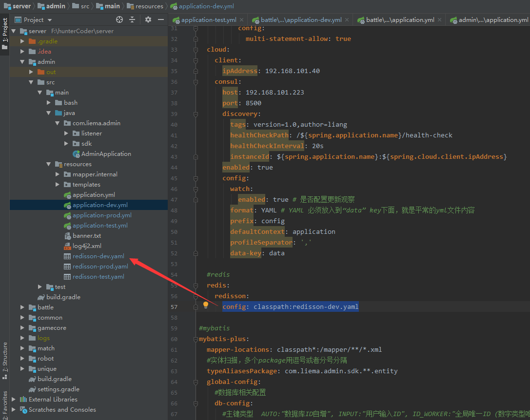Collapse the server root node
The width and height of the screenshot is (530, 420).
tap(14, 31)
